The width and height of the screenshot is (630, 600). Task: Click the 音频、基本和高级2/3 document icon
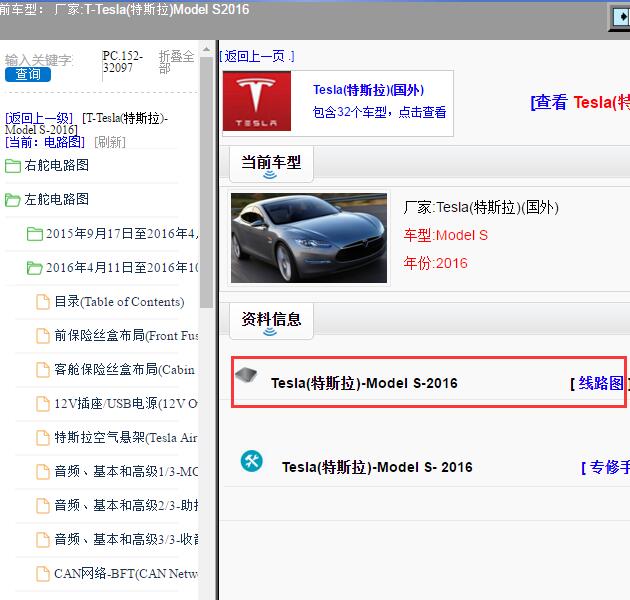[43, 506]
